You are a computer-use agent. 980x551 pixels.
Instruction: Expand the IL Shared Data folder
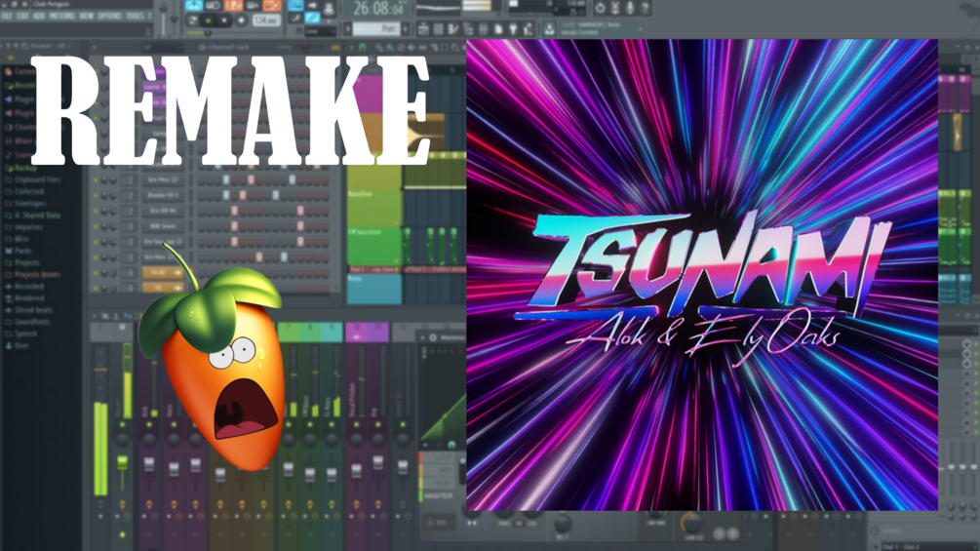[32, 215]
